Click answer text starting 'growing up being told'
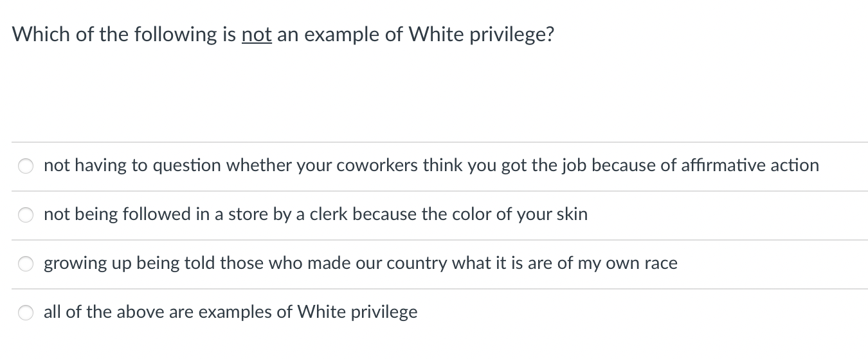The height and width of the screenshot is (359, 868). [361, 263]
